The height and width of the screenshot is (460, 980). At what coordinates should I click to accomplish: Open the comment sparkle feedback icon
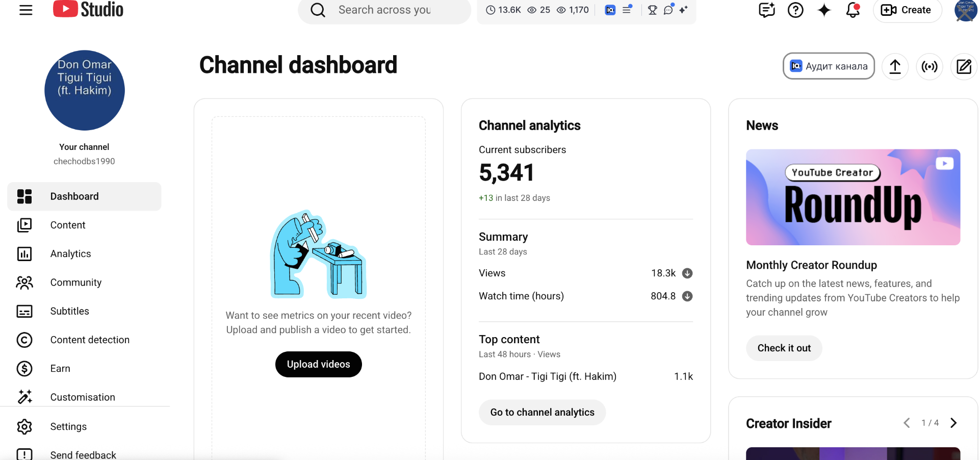pos(767,10)
